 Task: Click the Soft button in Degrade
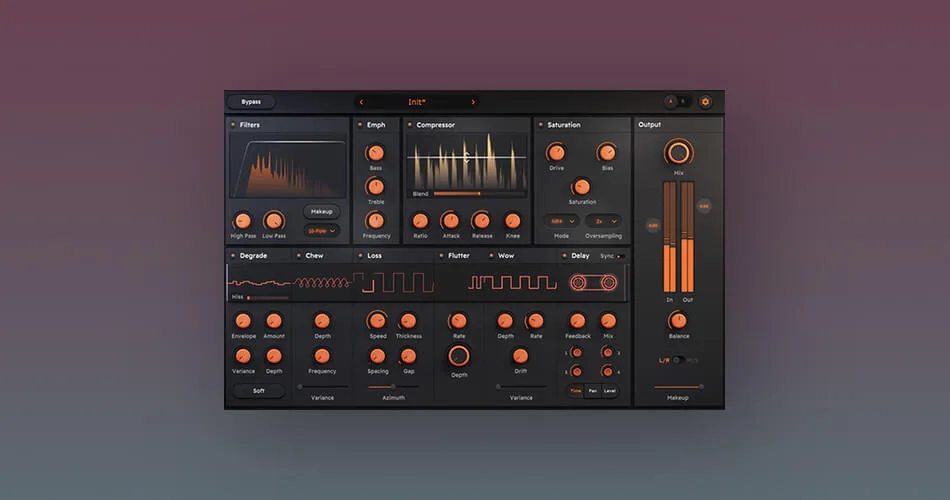(259, 391)
